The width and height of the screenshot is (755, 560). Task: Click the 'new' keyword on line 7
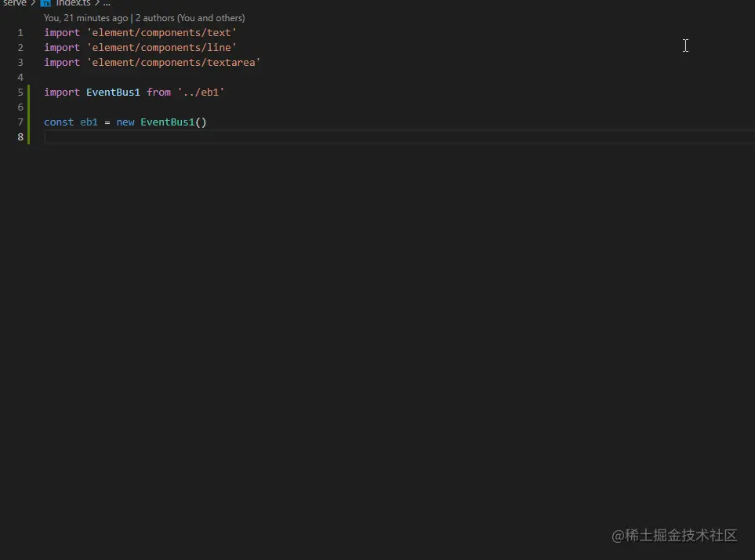[125, 122]
